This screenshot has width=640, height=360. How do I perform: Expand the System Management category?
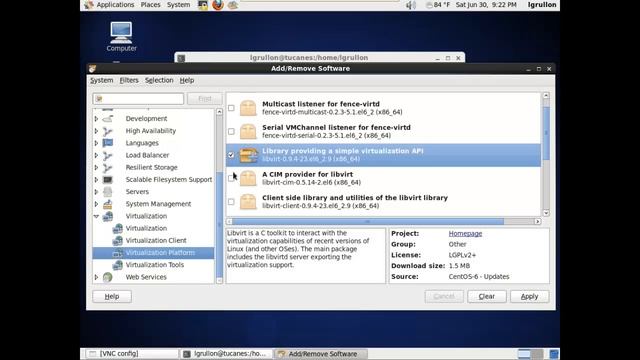click(x=96, y=204)
